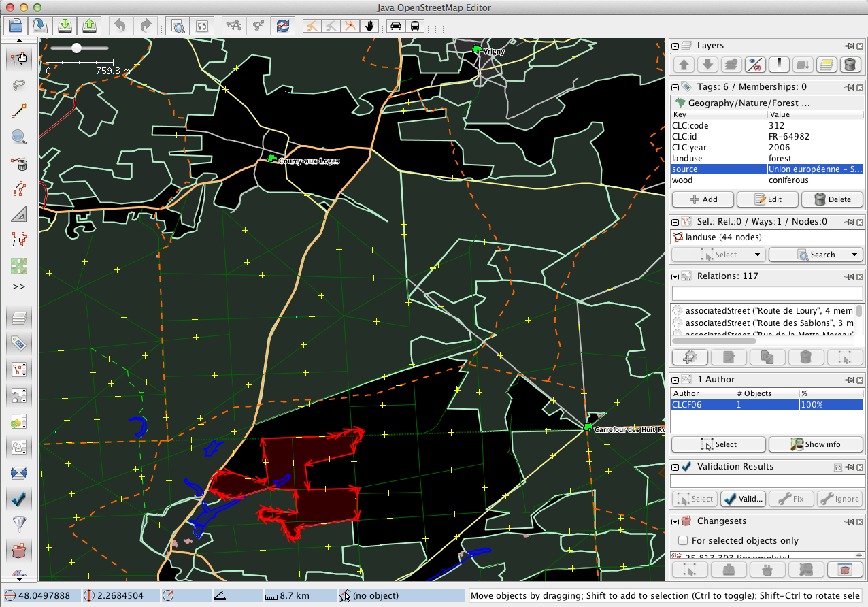
Task: Open the Preferences sliders icon in toolbar
Action: tap(201, 26)
